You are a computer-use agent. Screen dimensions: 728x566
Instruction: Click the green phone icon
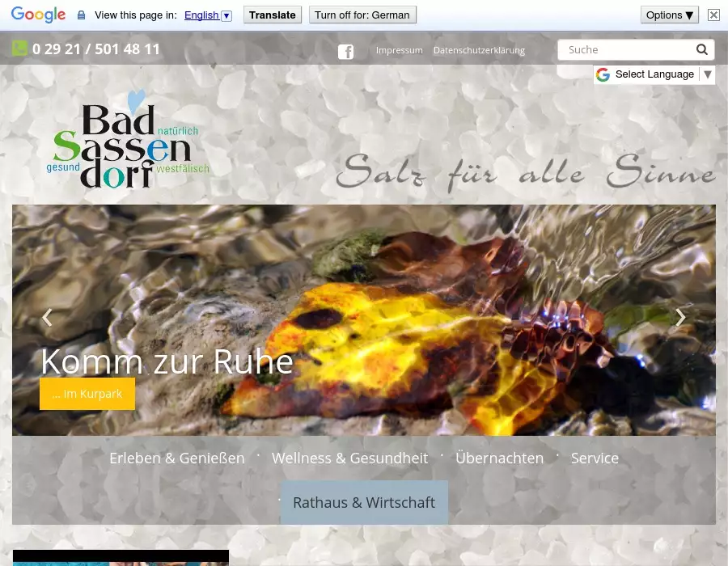[19, 49]
